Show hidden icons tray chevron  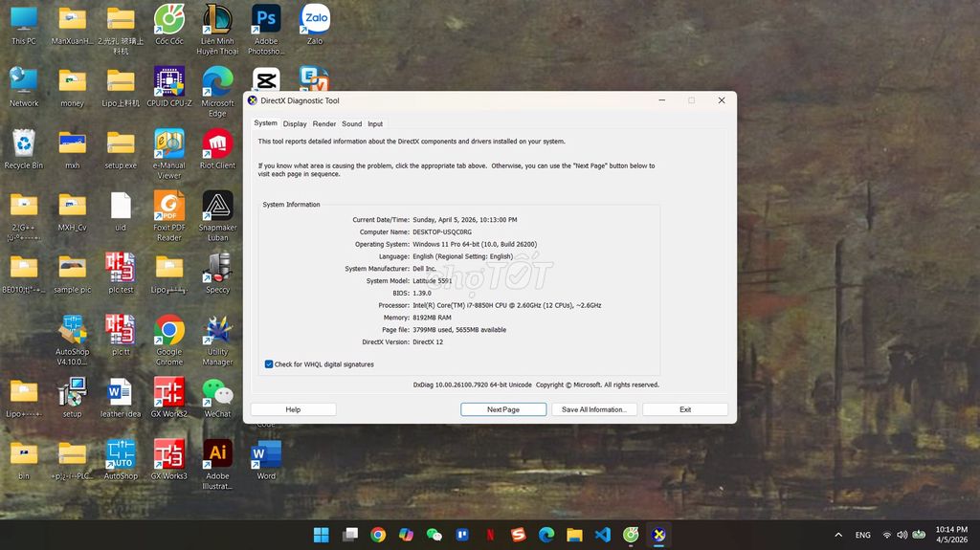[838, 535]
